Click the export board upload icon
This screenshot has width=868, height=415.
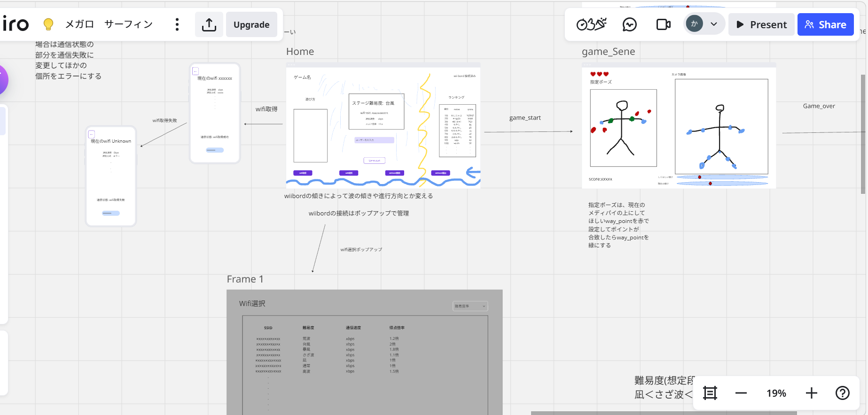click(x=209, y=24)
